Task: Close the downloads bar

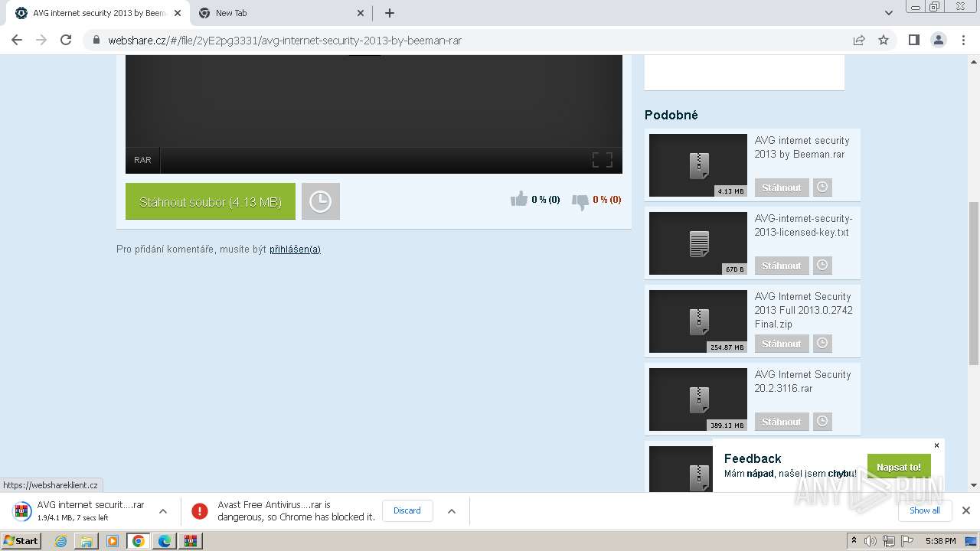Action: [966, 510]
